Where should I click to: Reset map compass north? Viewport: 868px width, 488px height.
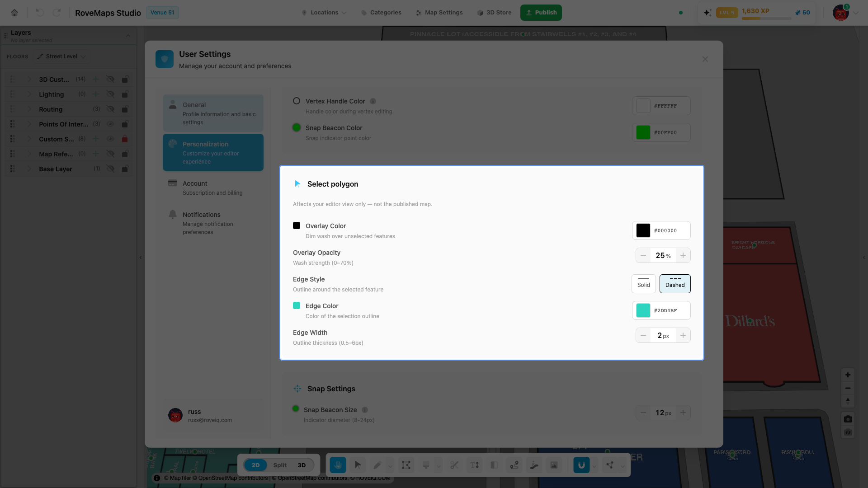point(848,401)
